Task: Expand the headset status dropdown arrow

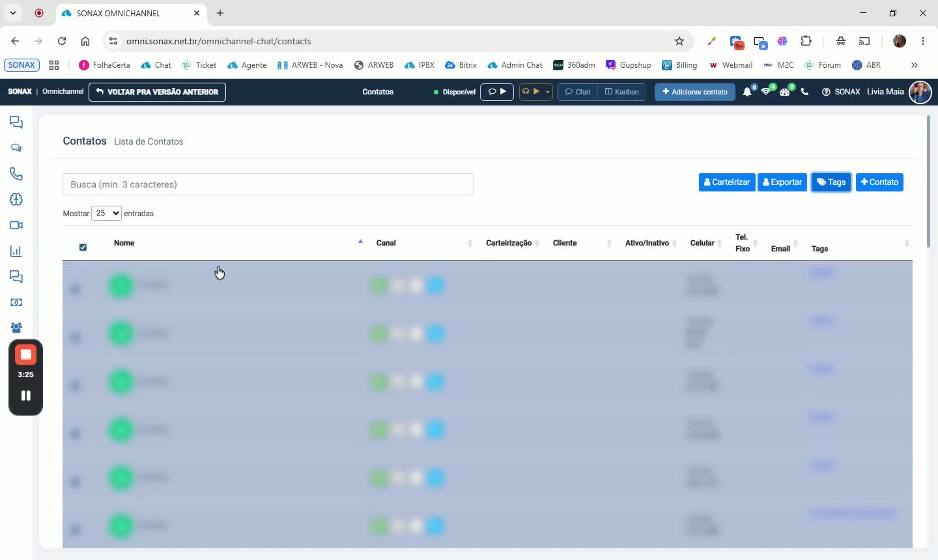Action: (548, 92)
